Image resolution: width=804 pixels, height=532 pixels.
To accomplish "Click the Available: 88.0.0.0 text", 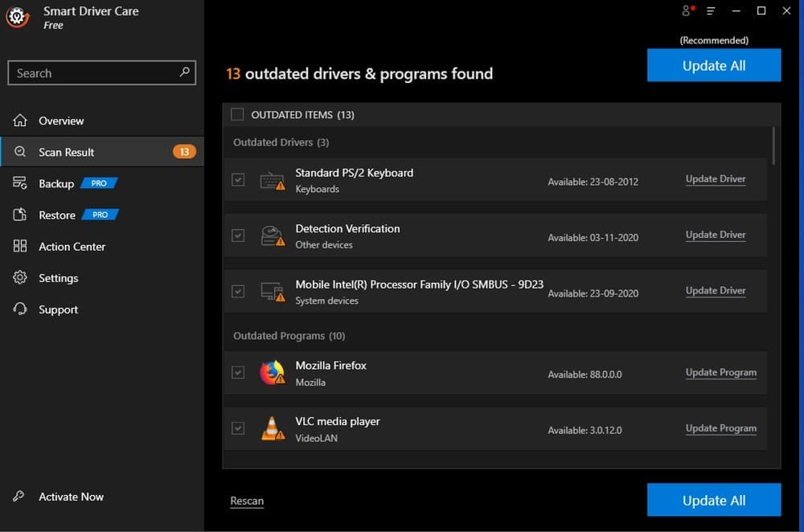I will pyautogui.click(x=585, y=374).
